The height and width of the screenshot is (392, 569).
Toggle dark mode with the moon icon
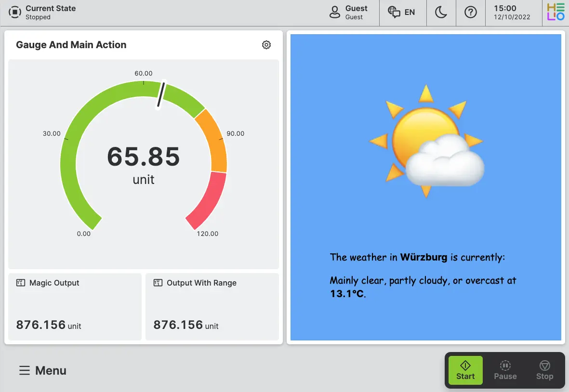click(x=441, y=13)
